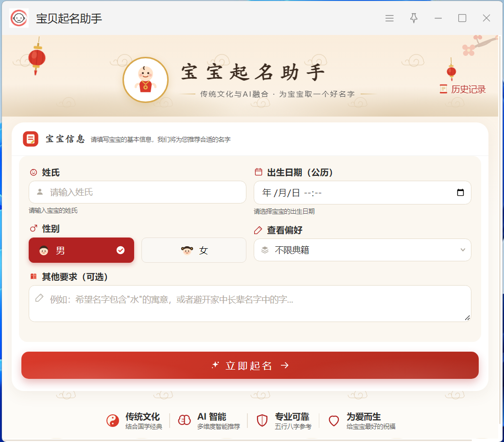Maximize the 宝贝起名助手 window
This screenshot has height=442, width=504.
pos(462,18)
